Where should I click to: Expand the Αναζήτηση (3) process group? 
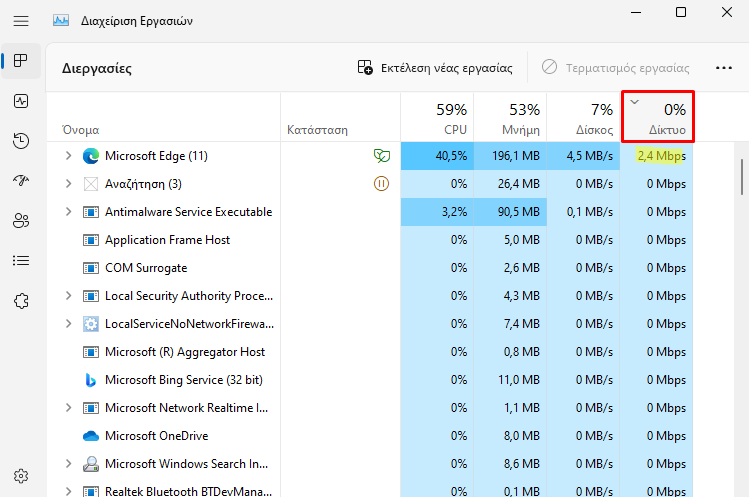68,184
